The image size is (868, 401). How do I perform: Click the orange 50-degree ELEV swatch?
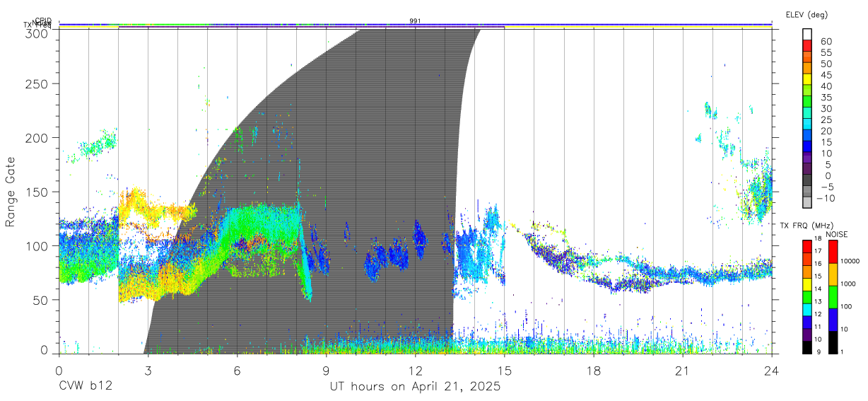pos(808,69)
